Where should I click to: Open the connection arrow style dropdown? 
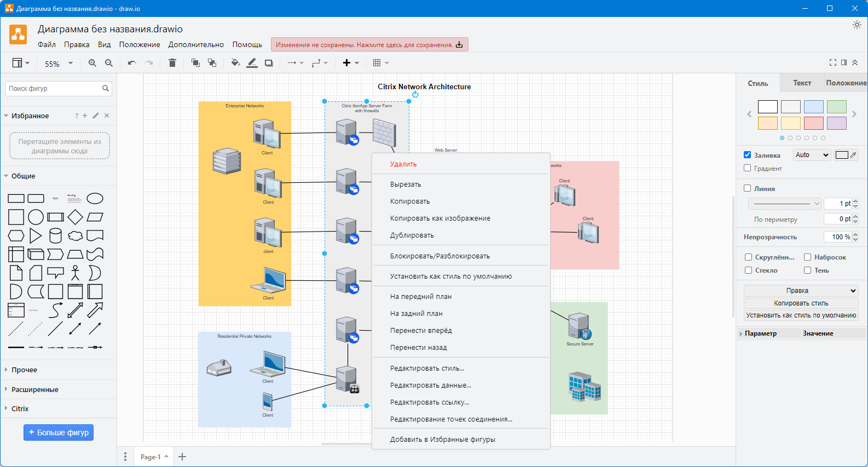tap(296, 63)
